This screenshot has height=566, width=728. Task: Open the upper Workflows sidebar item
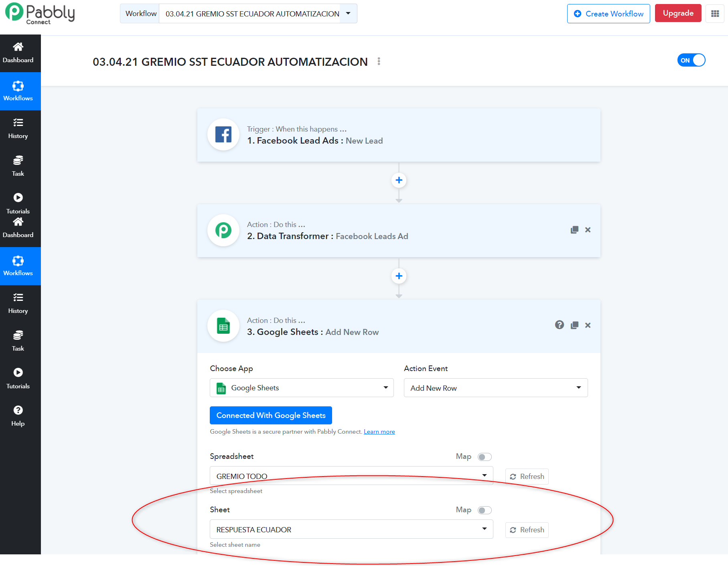click(x=18, y=91)
